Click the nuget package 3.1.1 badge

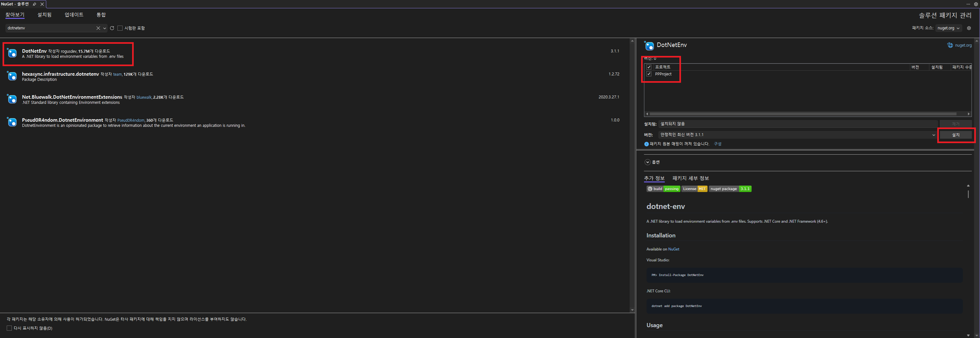click(730, 189)
